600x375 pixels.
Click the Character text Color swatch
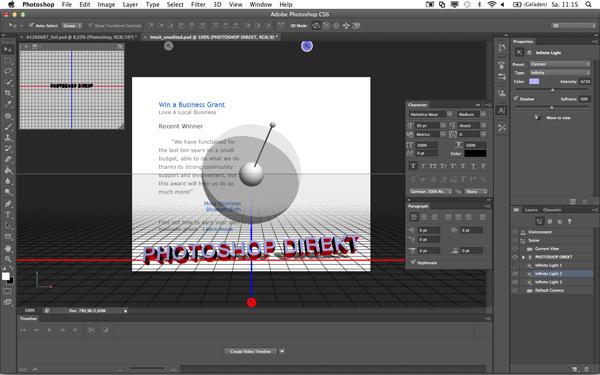click(x=475, y=153)
